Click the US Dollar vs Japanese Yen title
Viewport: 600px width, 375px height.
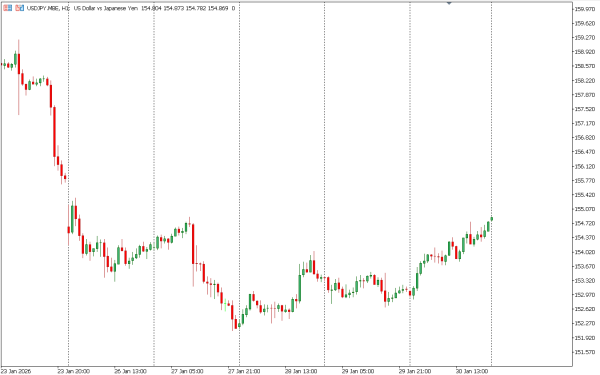(x=106, y=8)
